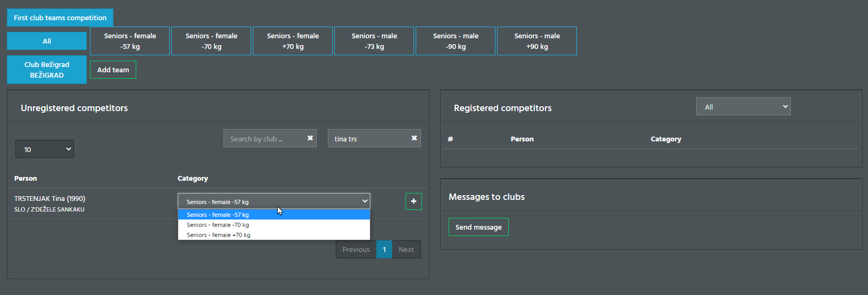Clear the 'tina trs' search text with the x icon
868x295 pixels.
coord(414,138)
